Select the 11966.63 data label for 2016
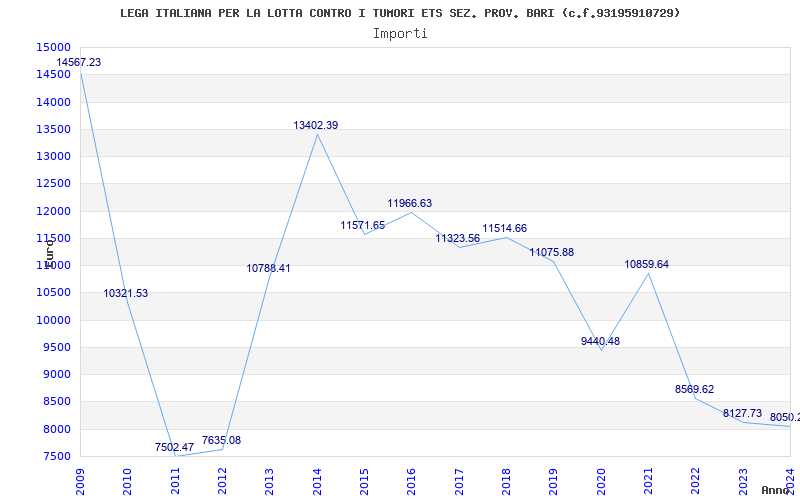This screenshot has height=500, width=800. coord(410,203)
